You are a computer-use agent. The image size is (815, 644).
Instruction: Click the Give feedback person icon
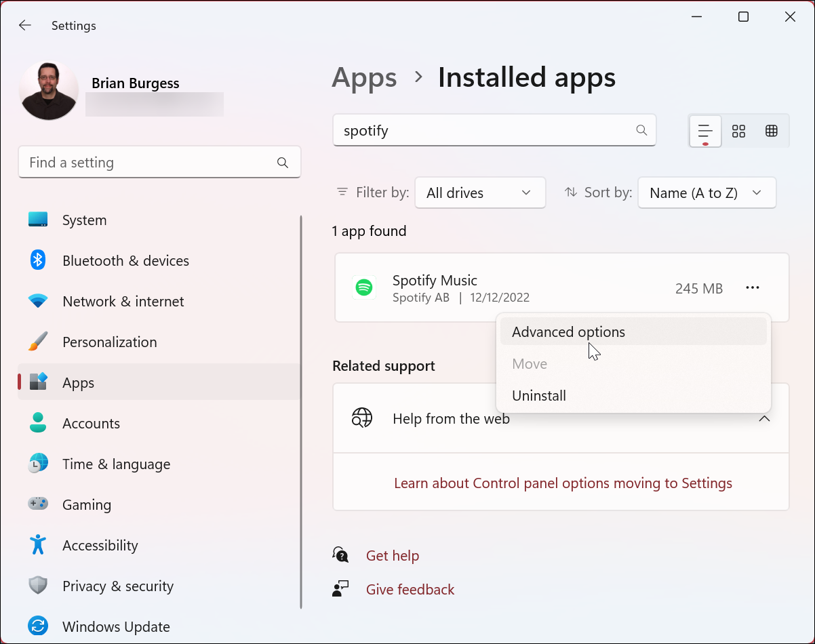(340, 588)
